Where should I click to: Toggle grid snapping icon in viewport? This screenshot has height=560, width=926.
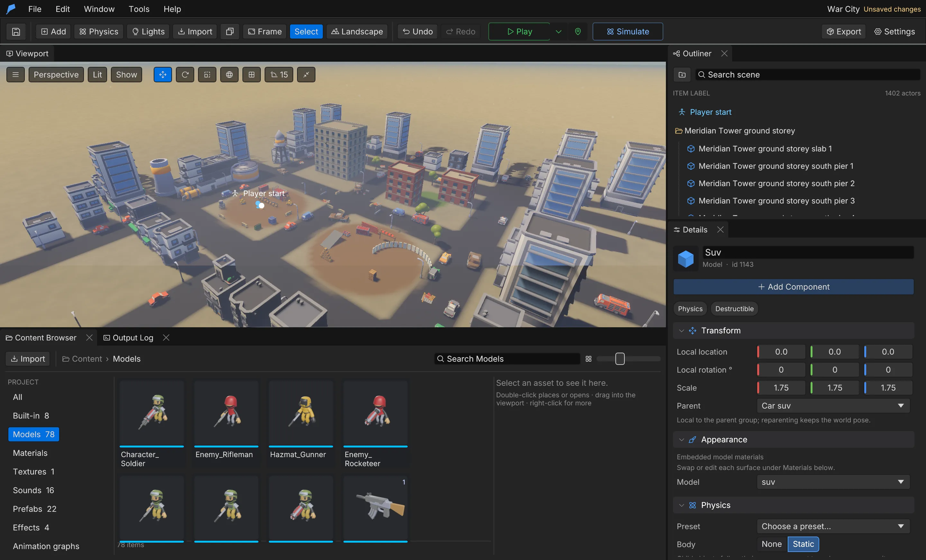tap(251, 74)
